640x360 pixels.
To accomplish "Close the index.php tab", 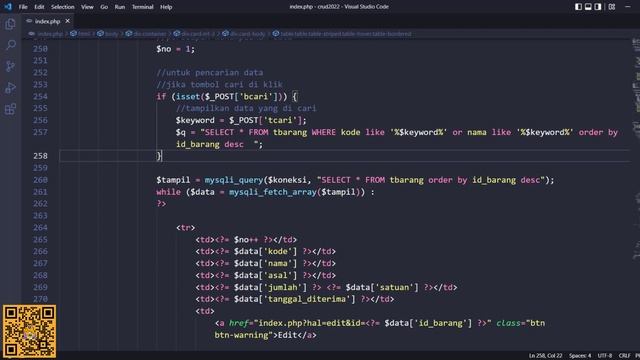I will [67, 21].
